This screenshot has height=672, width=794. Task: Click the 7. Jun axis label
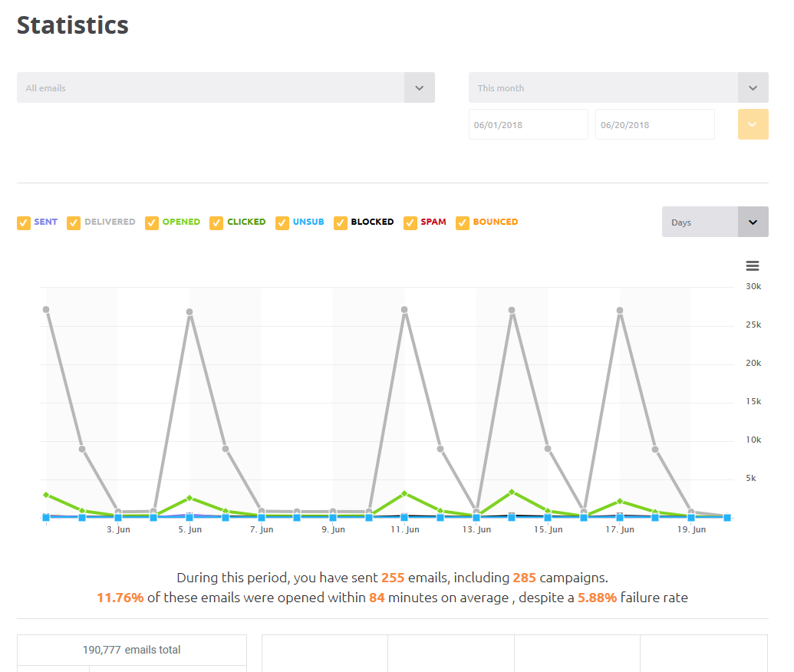point(262,529)
